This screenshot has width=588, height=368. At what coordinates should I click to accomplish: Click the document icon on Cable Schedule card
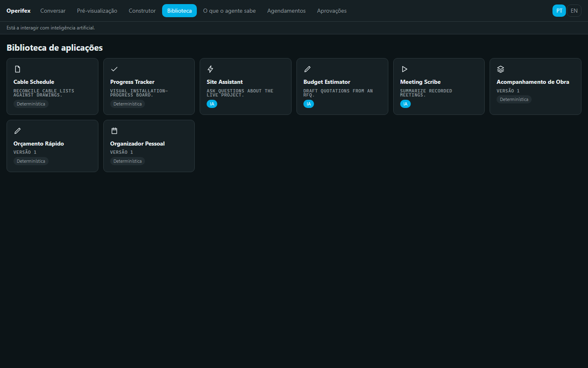coord(18,69)
